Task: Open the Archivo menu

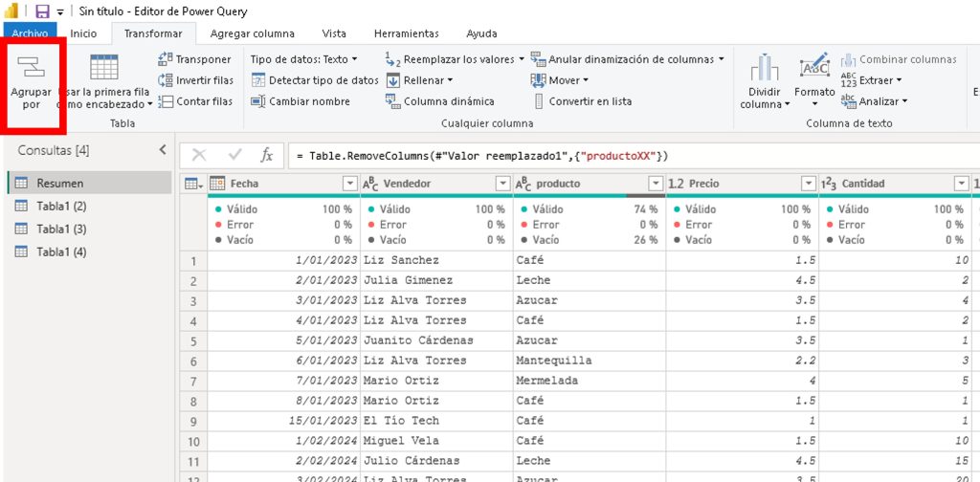Action: pos(30,33)
